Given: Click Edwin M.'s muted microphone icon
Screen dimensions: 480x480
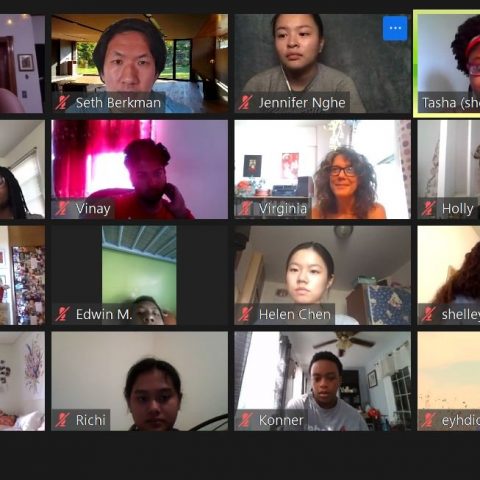Looking at the screenshot, I should click(x=62, y=314).
